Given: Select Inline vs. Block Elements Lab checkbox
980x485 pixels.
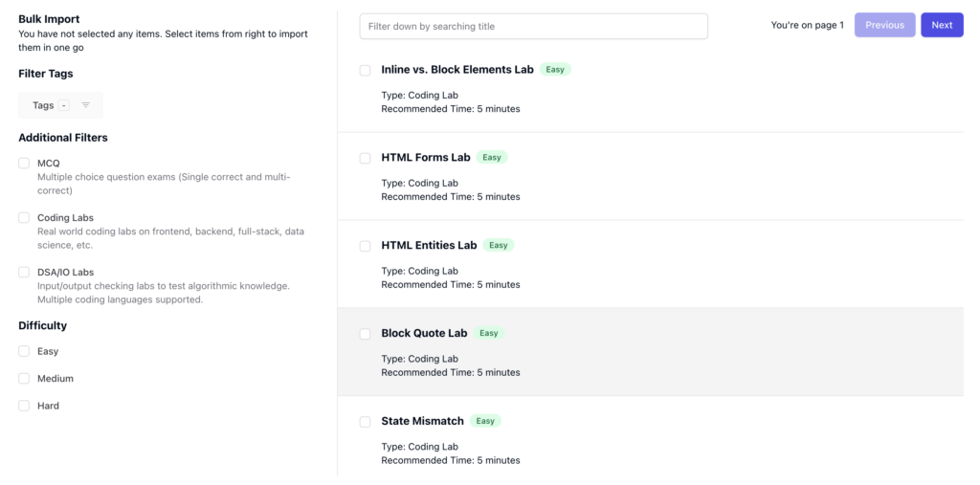Looking at the screenshot, I should click(x=365, y=70).
